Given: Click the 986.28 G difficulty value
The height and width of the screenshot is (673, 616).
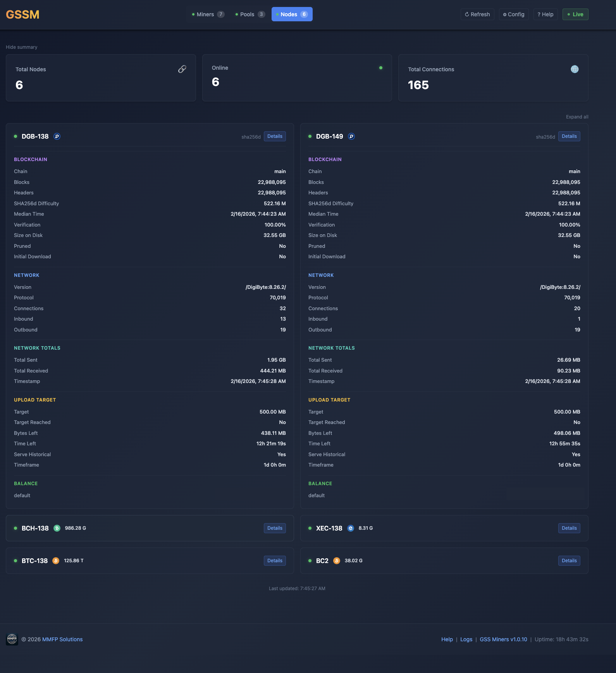Looking at the screenshot, I should pyautogui.click(x=76, y=528).
